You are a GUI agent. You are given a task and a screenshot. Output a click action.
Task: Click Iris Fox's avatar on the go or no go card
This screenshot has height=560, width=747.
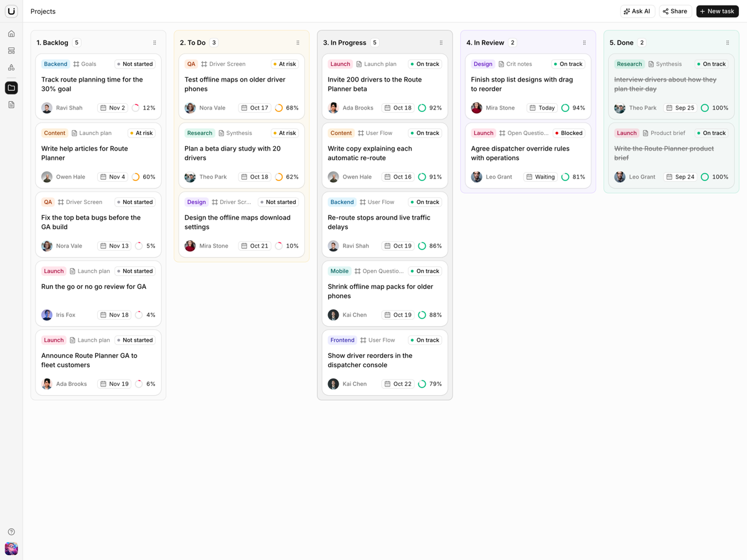click(x=47, y=315)
